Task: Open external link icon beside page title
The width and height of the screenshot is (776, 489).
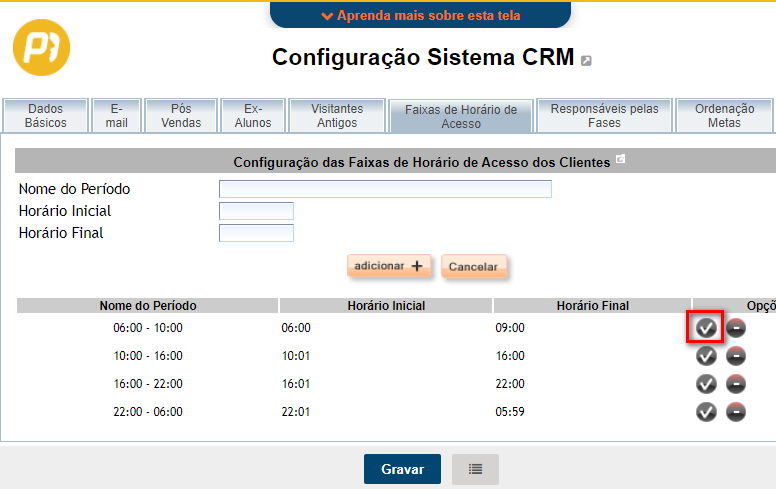Action: coord(586,61)
